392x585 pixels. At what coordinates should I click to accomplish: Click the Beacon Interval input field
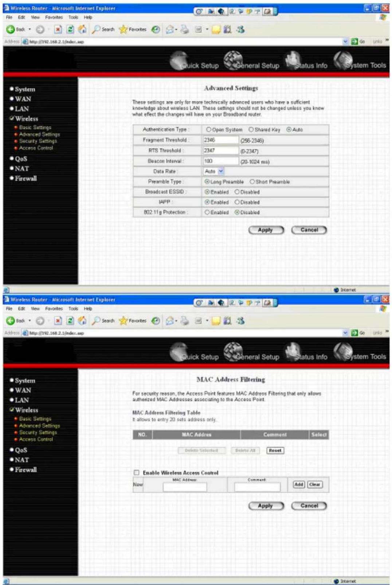point(221,161)
